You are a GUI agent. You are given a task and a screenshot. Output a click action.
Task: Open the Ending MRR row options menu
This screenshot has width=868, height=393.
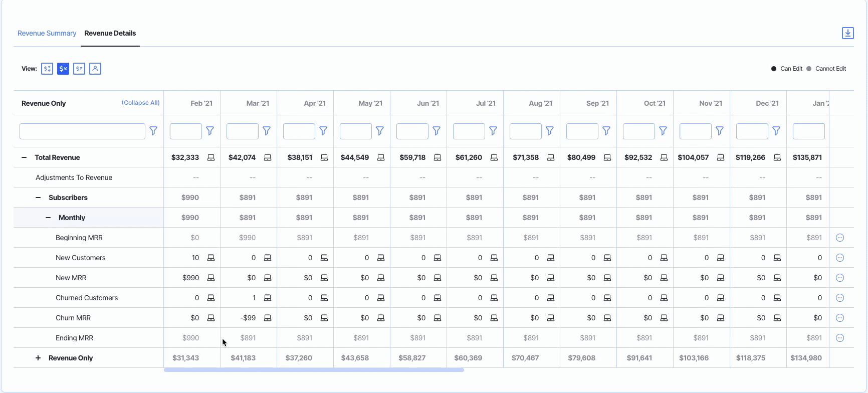[840, 338]
